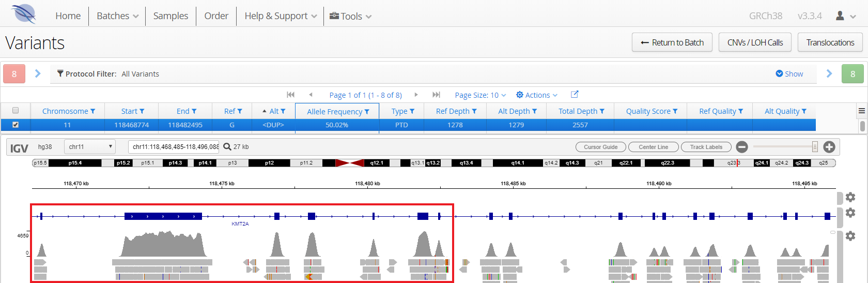Open CNVs / LOH Calls
Screen dimensions: 868x283
click(755, 42)
